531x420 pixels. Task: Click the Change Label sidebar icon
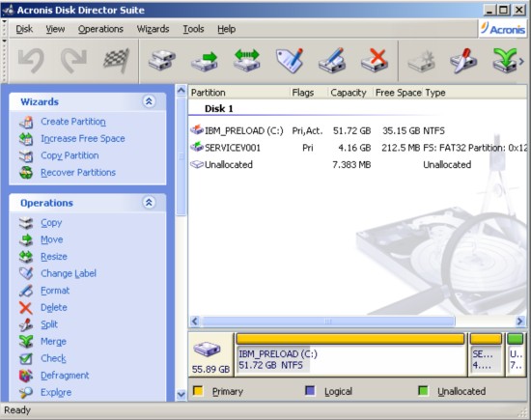pyautogui.click(x=26, y=273)
